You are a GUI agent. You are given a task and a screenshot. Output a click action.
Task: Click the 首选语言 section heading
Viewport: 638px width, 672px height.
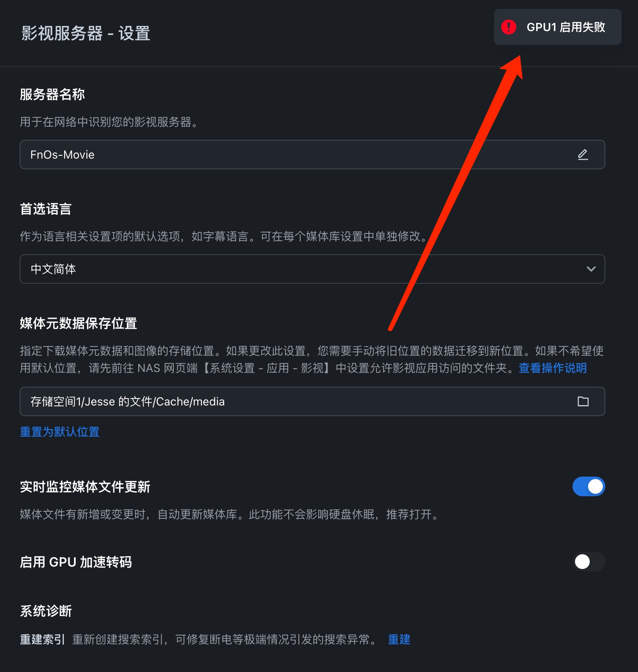46,209
